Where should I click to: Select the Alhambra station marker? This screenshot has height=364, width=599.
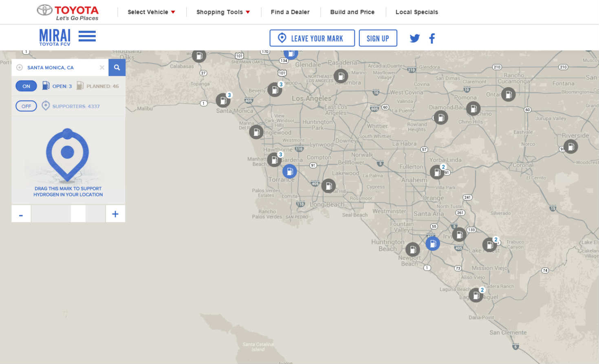341,76
